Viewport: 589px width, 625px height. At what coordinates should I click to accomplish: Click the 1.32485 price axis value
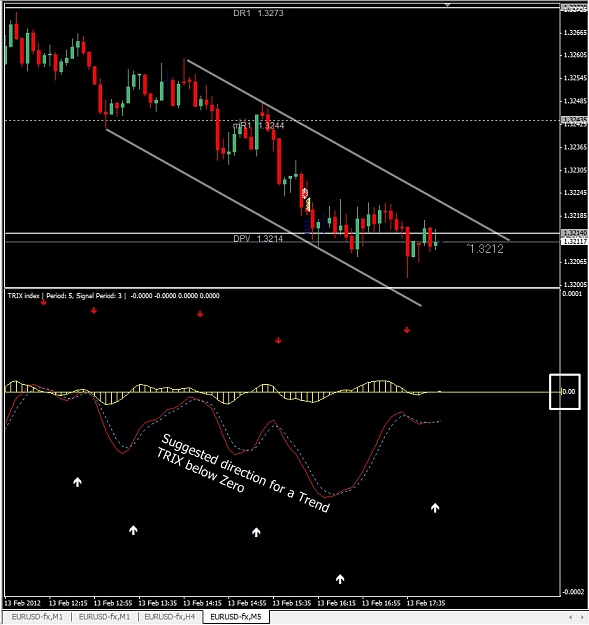coord(575,101)
